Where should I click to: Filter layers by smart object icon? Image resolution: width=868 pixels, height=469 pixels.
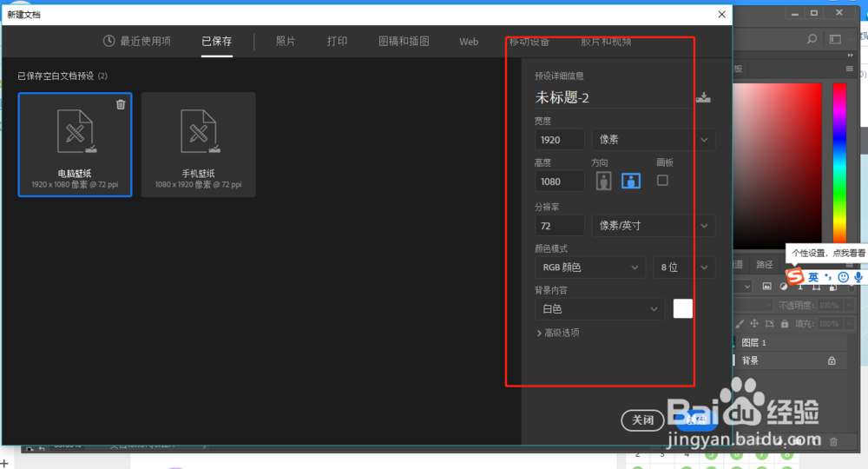(833, 287)
